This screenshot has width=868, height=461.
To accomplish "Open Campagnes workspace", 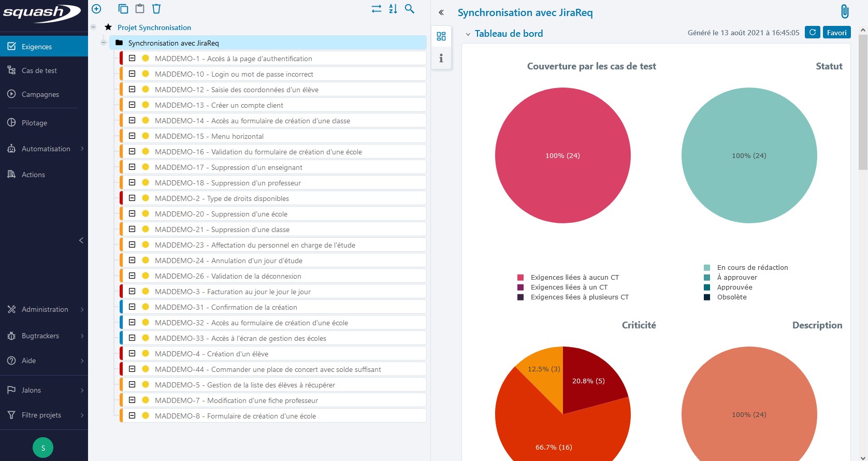I will (x=44, y=94).
